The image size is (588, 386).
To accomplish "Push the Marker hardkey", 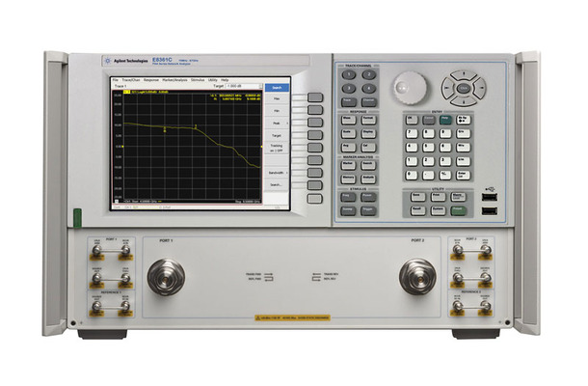I will click(x=348, y=165).
